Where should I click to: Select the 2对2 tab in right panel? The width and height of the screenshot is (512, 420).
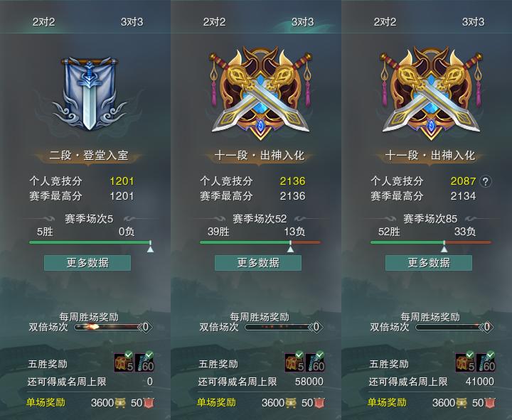385,22
